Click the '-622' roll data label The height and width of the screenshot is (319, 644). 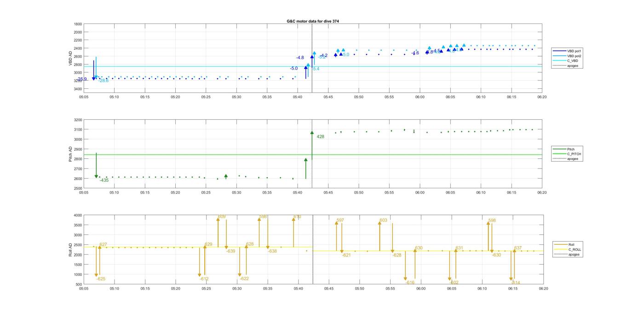tap(244, 278)
